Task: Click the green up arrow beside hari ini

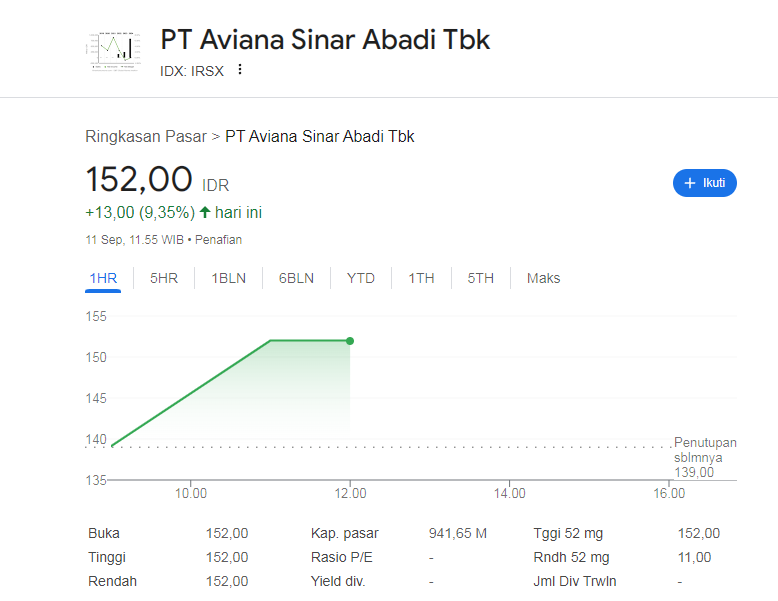Action: click(x=205, y=212)
